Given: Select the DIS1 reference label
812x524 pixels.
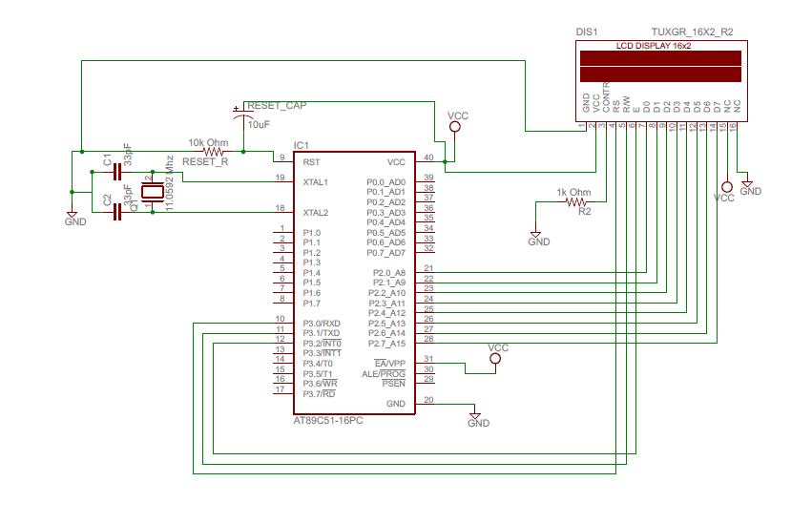Looking at the screenshot, I should 587,32.
